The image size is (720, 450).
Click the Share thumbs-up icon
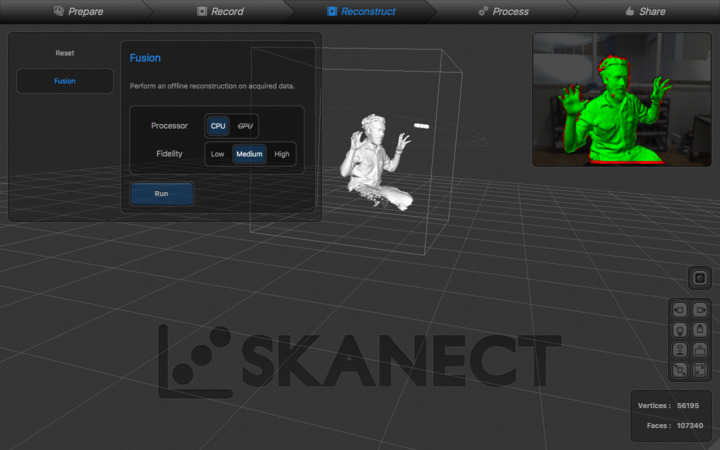coord(630,11)
